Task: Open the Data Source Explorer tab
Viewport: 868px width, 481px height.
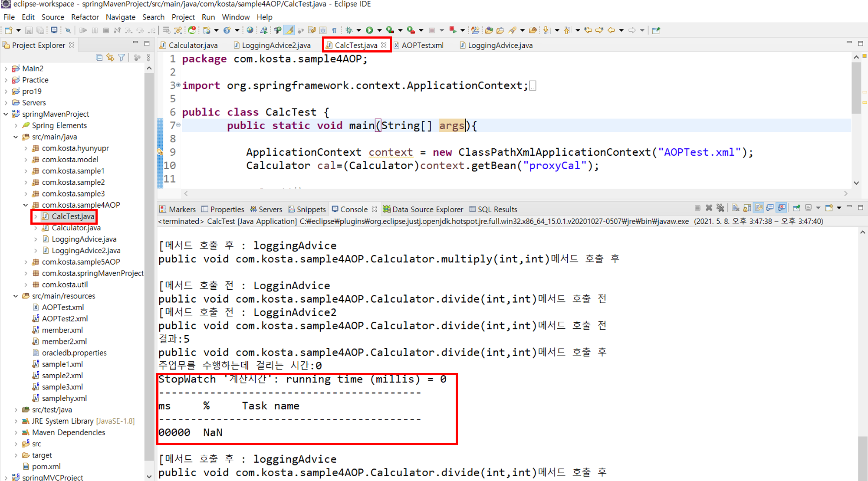Action: pos(427,209)
